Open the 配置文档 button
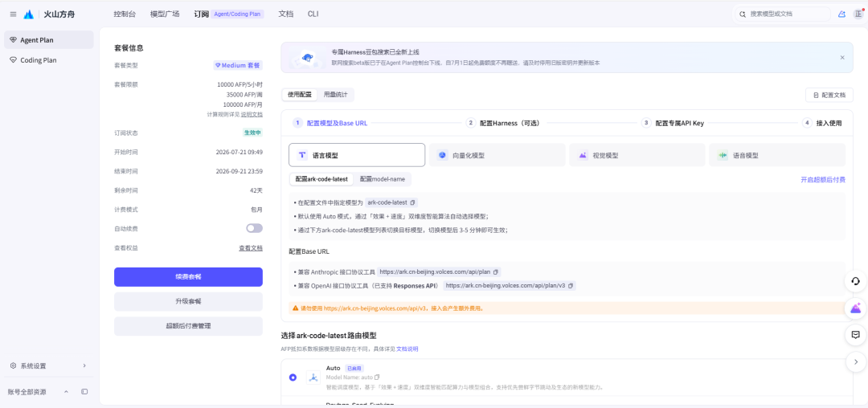The width and height of the screenshot is (868, 408). pyautogui.click(x=829, y=95)
